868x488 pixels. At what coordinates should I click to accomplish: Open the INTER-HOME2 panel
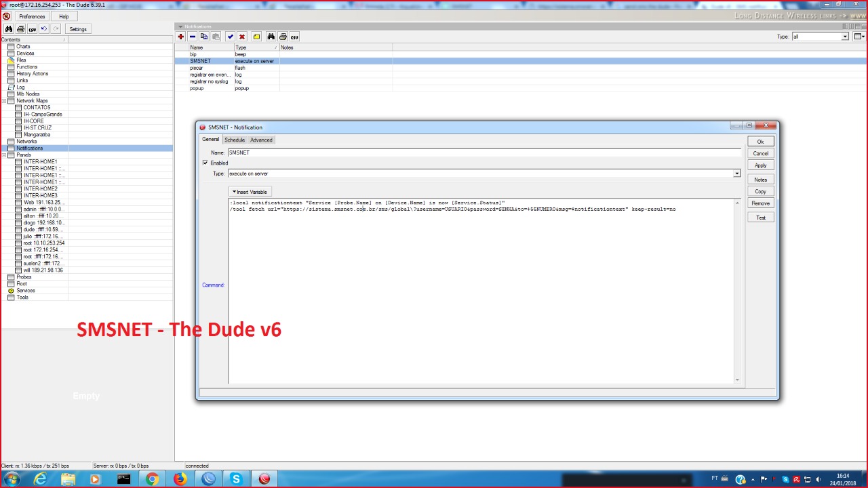40,189
